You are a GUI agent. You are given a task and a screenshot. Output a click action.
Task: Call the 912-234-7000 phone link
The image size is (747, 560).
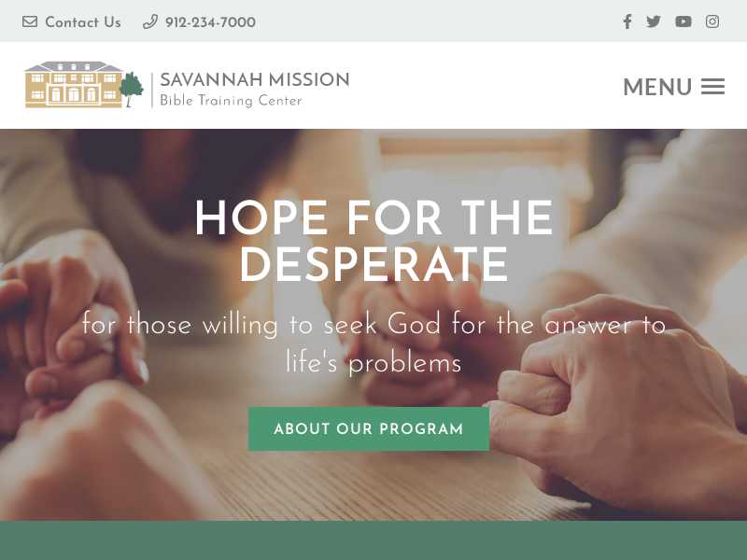(210, 21)
